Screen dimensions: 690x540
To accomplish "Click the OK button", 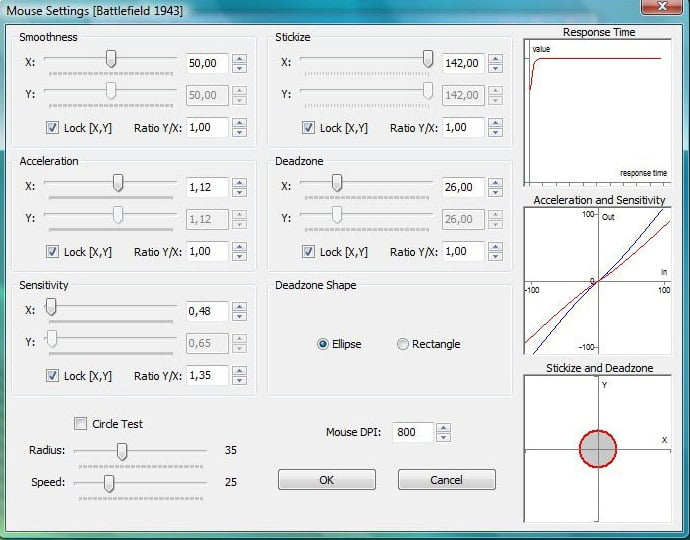I will [327, 480].
